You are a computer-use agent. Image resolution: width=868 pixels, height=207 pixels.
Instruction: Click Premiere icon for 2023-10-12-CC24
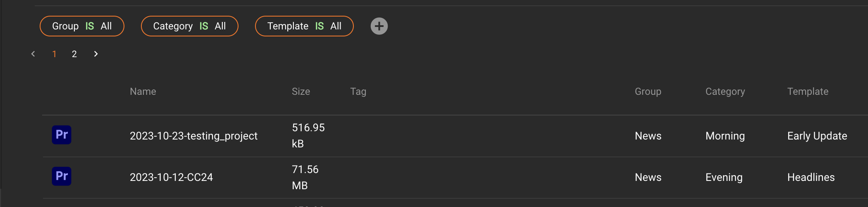pyautogui.click(x=62, y=176)
